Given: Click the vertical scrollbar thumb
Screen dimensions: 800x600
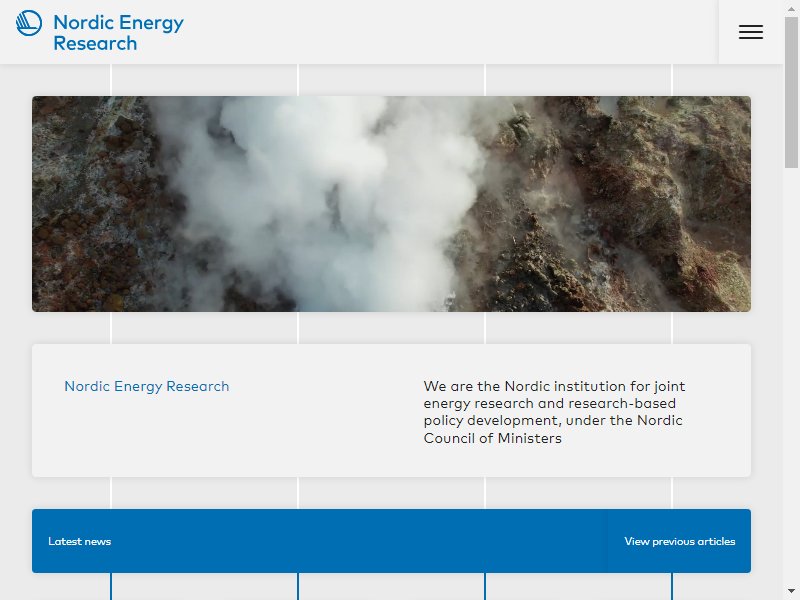Looking at the screenshot, I should tap(791, 92).
